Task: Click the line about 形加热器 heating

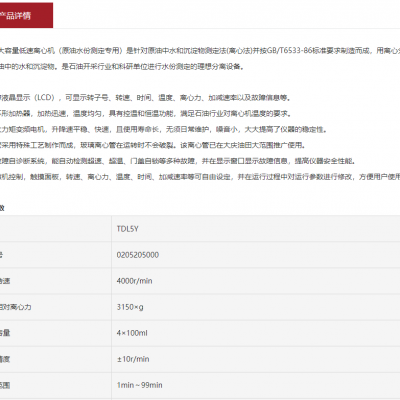Action: tap(146, 114)
